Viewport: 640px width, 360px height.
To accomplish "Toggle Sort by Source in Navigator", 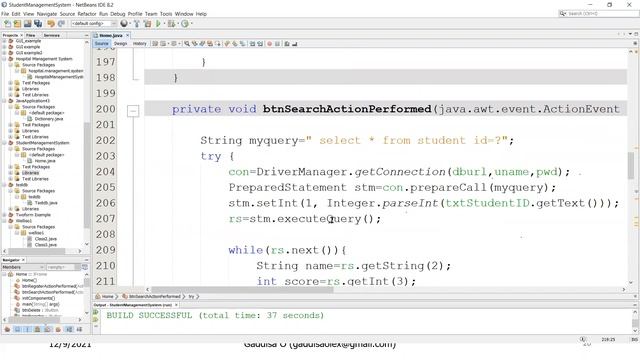I will point(79,329).
